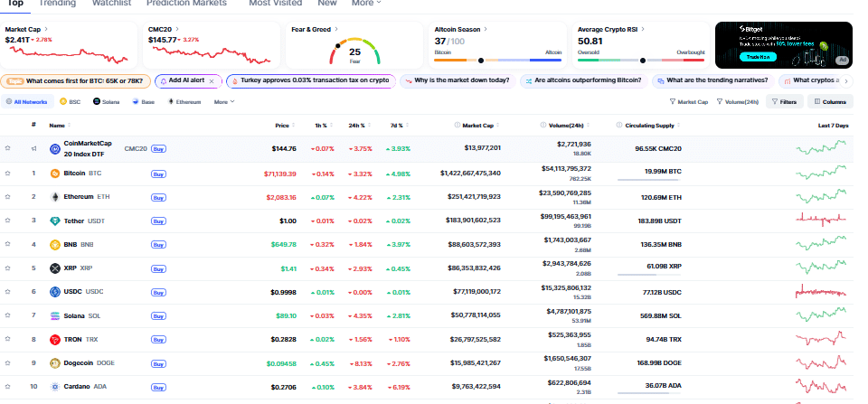Click the TRON coin logo icon
Screen dimensions: 868x404
[55, 340]
